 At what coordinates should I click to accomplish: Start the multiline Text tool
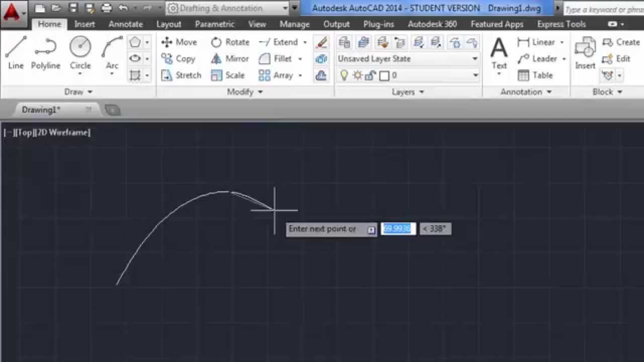[499, 53]
